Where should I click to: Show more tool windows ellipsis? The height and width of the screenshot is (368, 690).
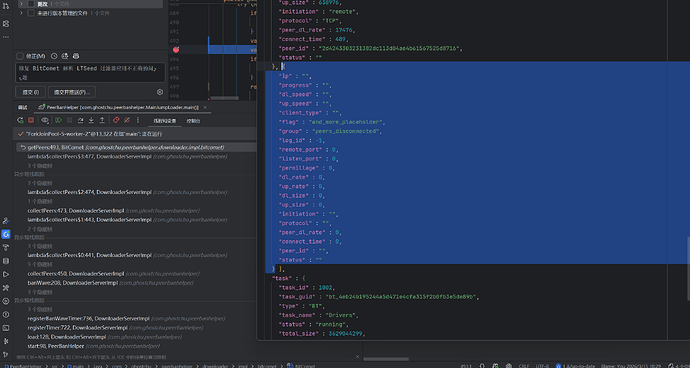[x=6, y=37]
